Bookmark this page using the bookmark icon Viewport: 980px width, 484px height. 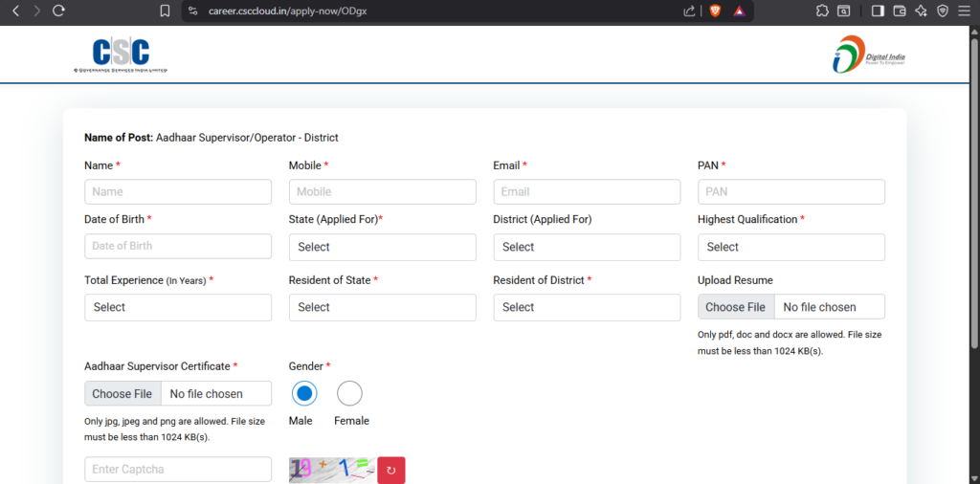pos(165,11)
